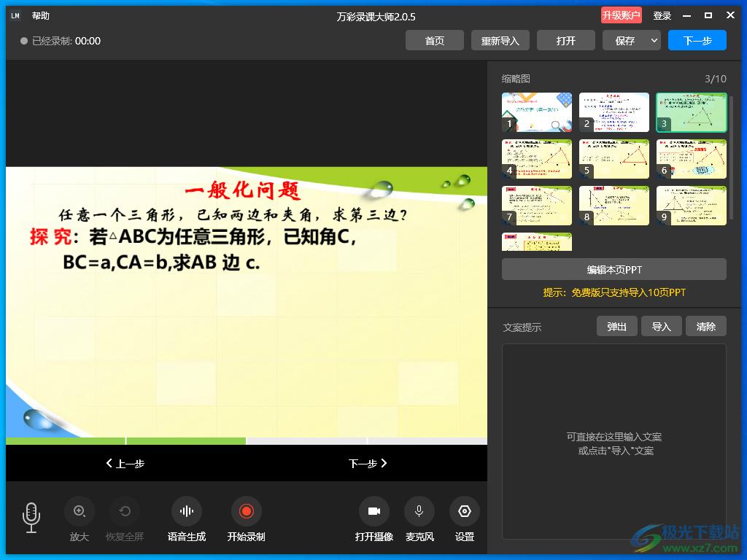Viewport: 747px width, 560px height.
Task: Click the 文案提示 script text input area
Action: [x=614, y=441]
